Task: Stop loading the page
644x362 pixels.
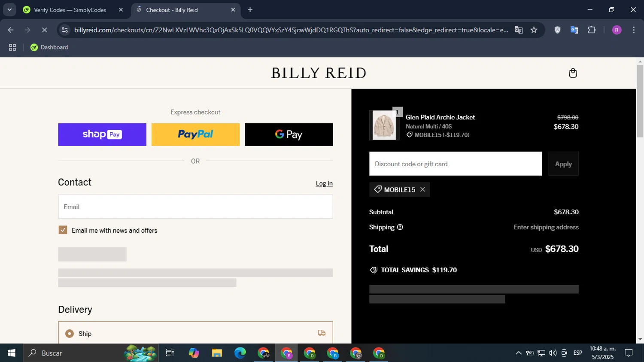Action: tap(44, 30)
